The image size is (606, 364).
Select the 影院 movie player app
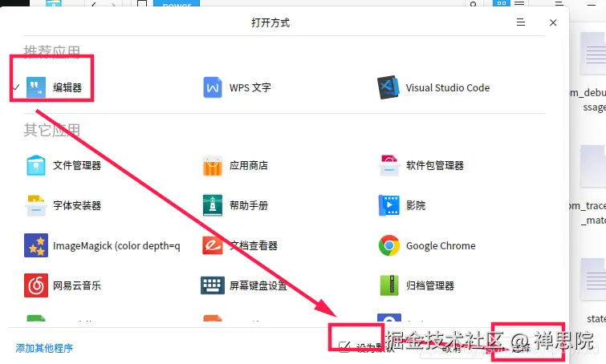pos(402,205)
